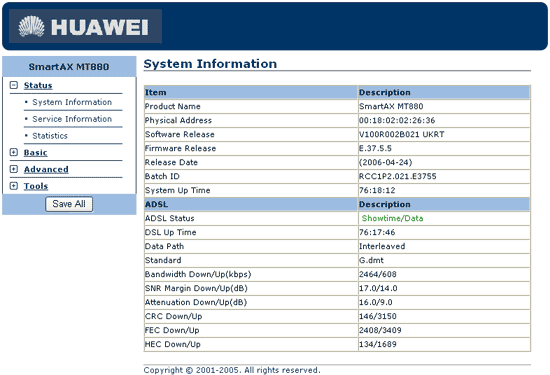Screen dimensions: 550x375
Task: Click the copyright 2001-2005 footer text
Action: point(232,370)
